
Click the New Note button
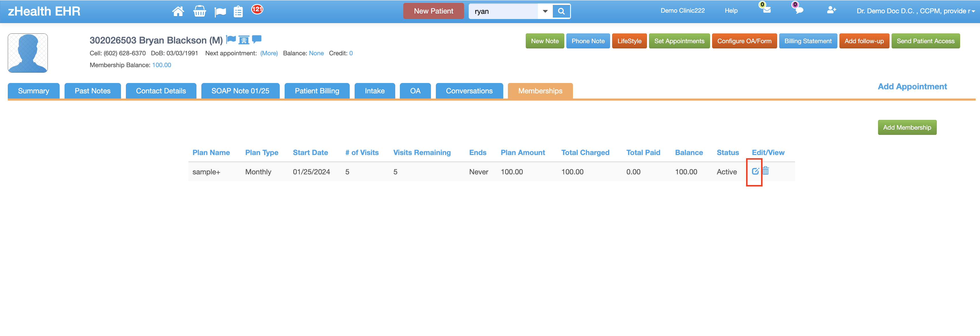tap(545, 41)
